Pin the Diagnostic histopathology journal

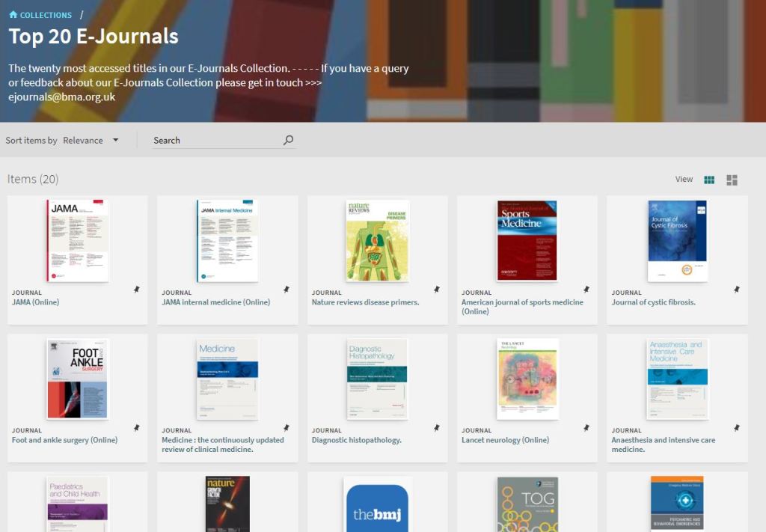pos(437,428)
